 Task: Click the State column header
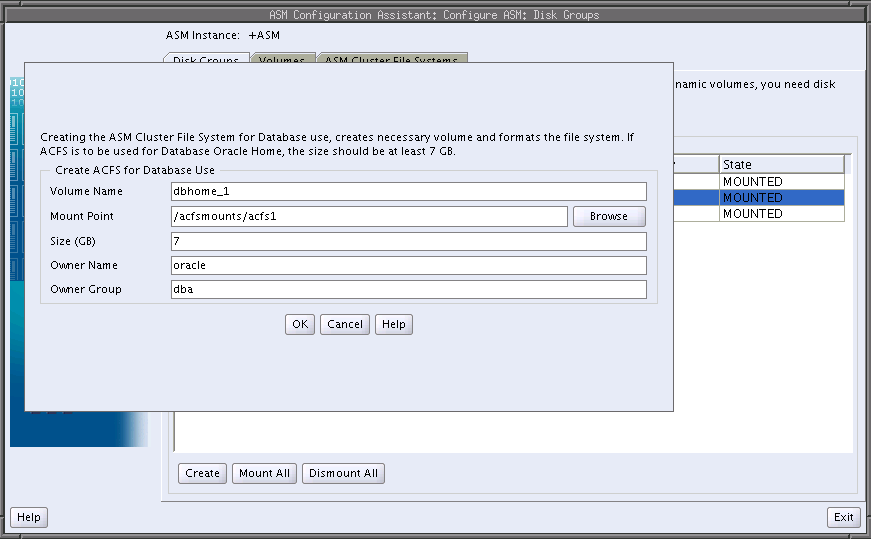tap(782, 164)
